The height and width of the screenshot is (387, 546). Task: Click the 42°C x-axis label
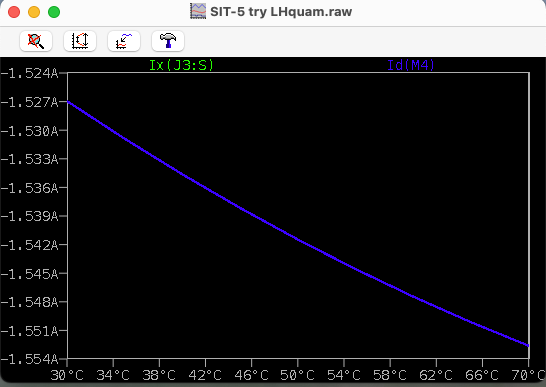(205, 375)
